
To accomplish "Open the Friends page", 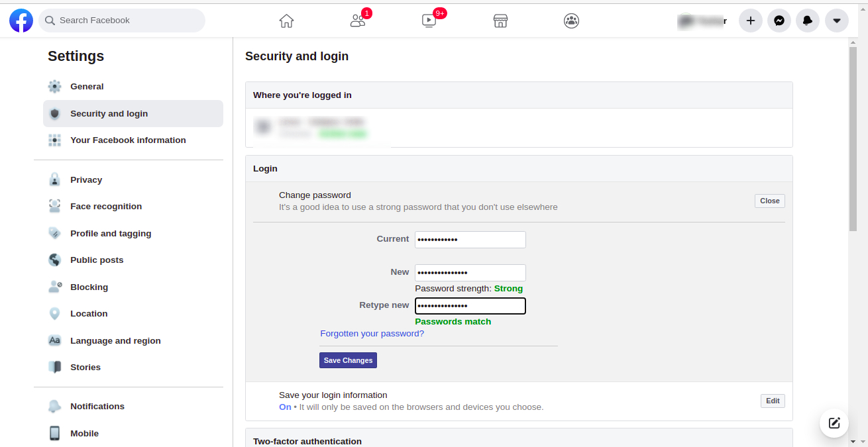I will (x=357, y=21).
